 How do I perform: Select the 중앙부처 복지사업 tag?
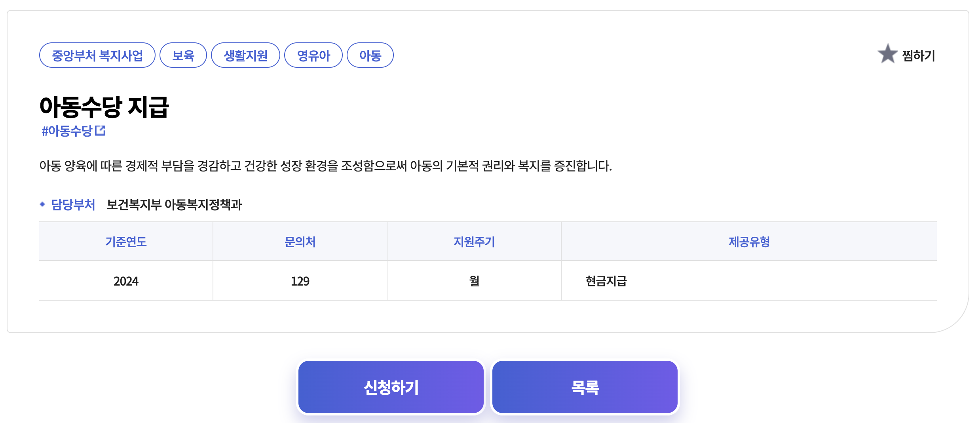coord(97,55)
